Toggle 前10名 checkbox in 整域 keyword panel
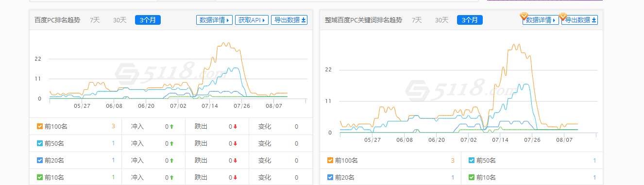The height and width of the screenshot is (185, 644). coord(472,177)
